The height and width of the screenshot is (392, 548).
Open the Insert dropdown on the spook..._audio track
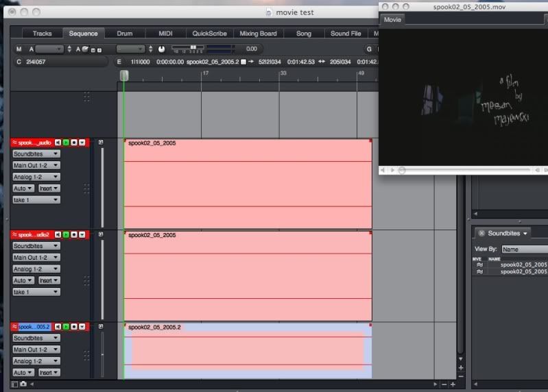point(49,188)
